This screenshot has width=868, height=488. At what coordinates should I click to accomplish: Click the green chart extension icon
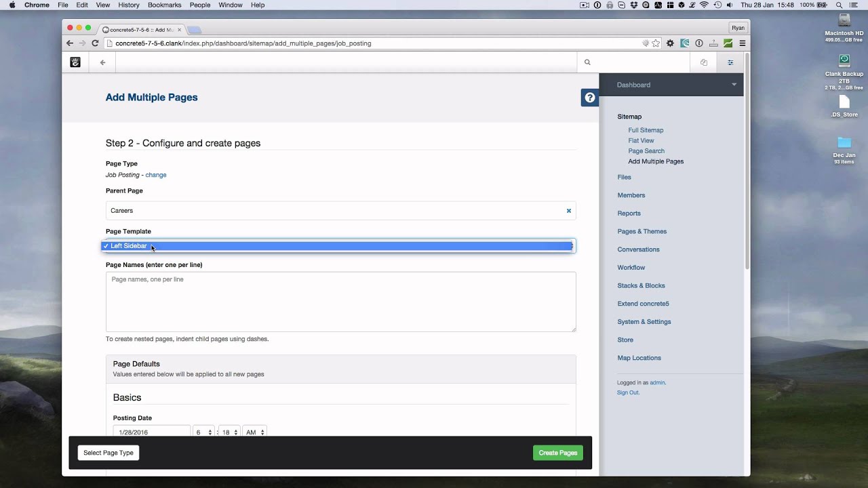coord(728,43)
